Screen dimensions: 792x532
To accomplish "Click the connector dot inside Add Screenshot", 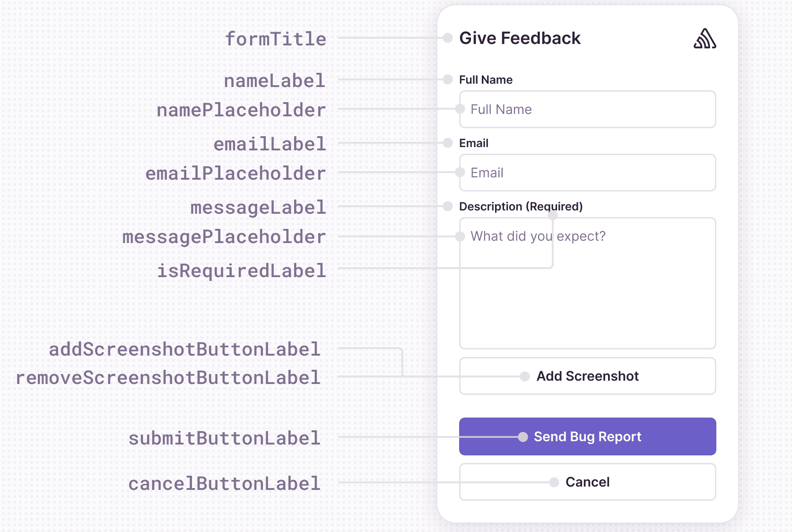I will point(525,377).
